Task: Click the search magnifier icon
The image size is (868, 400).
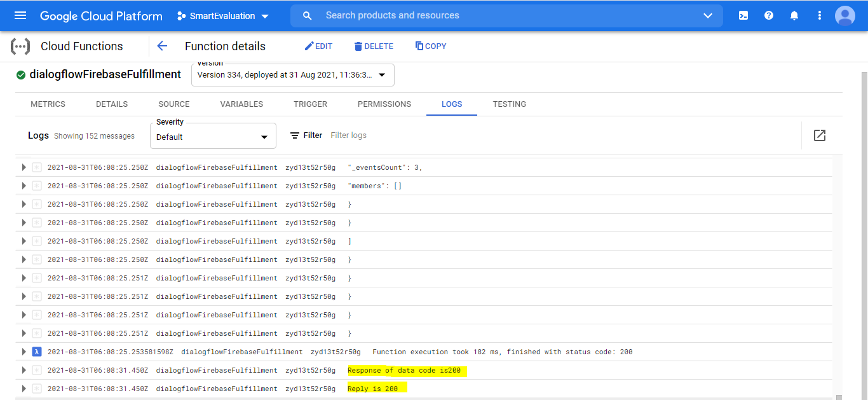Action: (x=308, y=15)
